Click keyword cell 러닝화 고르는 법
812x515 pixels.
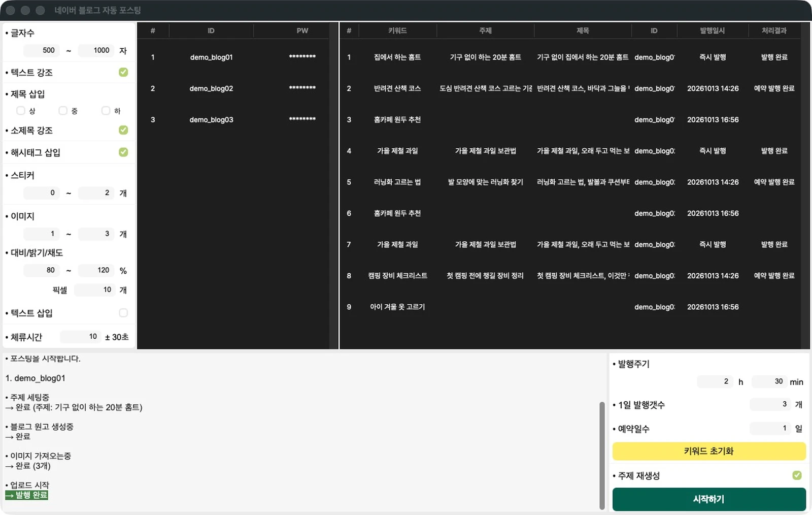coord(397,182)
